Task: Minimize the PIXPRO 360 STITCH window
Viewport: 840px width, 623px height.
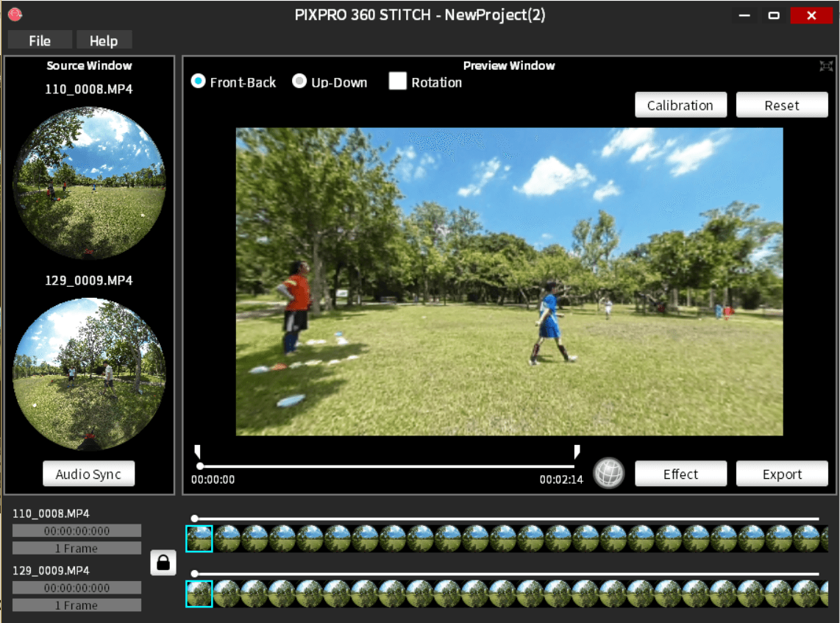Action: tap(744, 15)
